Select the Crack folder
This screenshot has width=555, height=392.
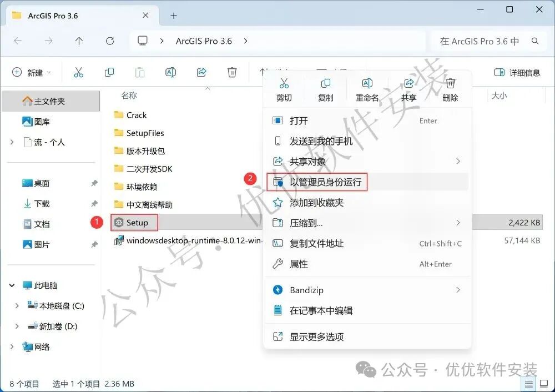click(130, 115)
